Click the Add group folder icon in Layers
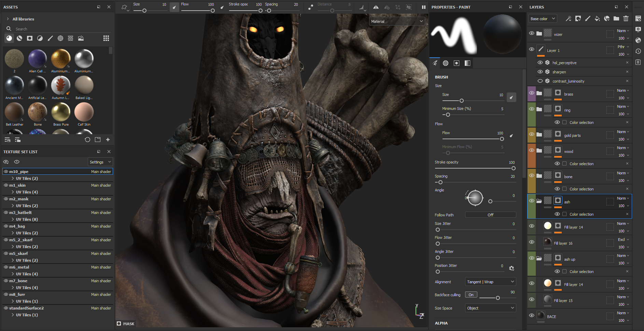The width and height of the screenshot is (644, 331). coord(616,19)
